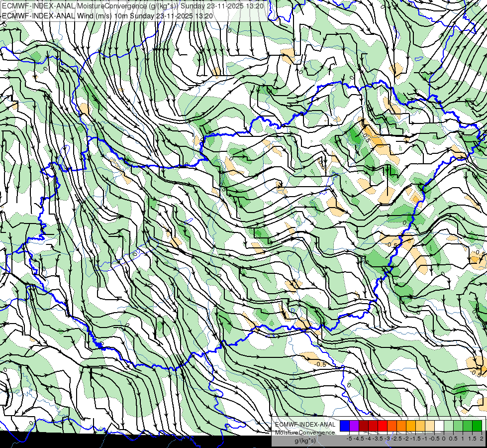Click the Wind (m/s) 10m title line
The height and width of the screenshot is (448, 487).
click(x=107, y=16)
